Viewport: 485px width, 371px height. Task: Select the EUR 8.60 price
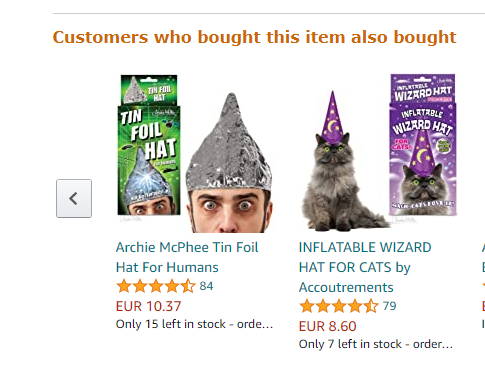tap(328, 326)
